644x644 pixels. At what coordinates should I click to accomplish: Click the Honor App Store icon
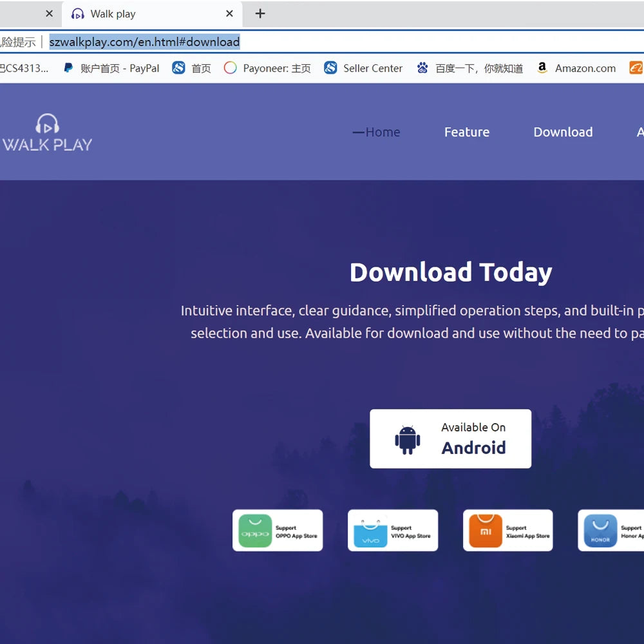[600, 531]
